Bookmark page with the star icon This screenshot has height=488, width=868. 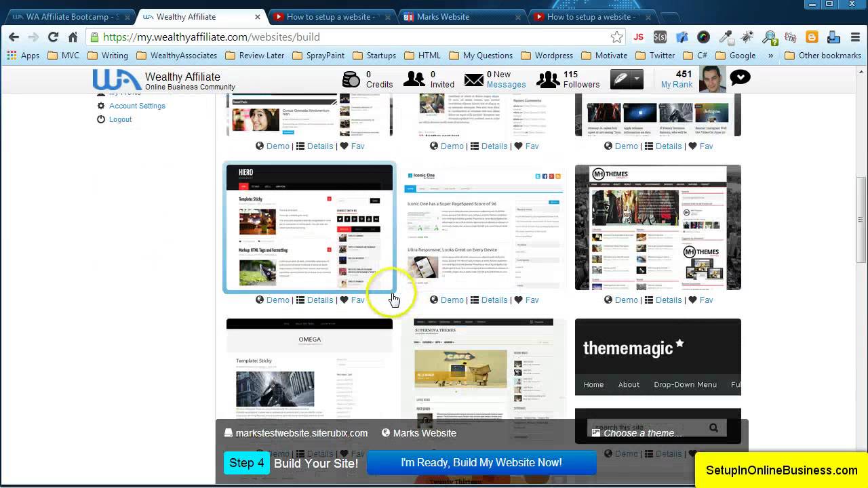616,37
